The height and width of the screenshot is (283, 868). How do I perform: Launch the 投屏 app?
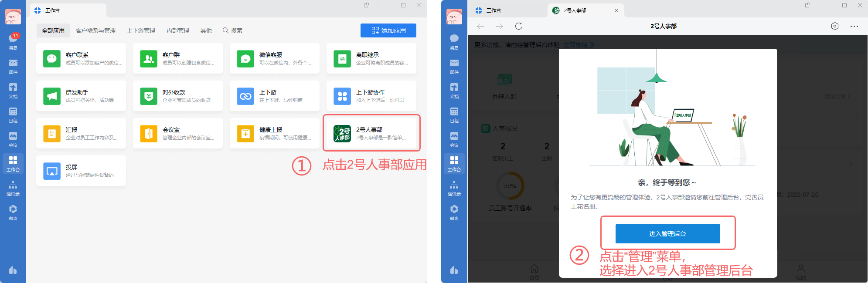click(x=81, y=171)
